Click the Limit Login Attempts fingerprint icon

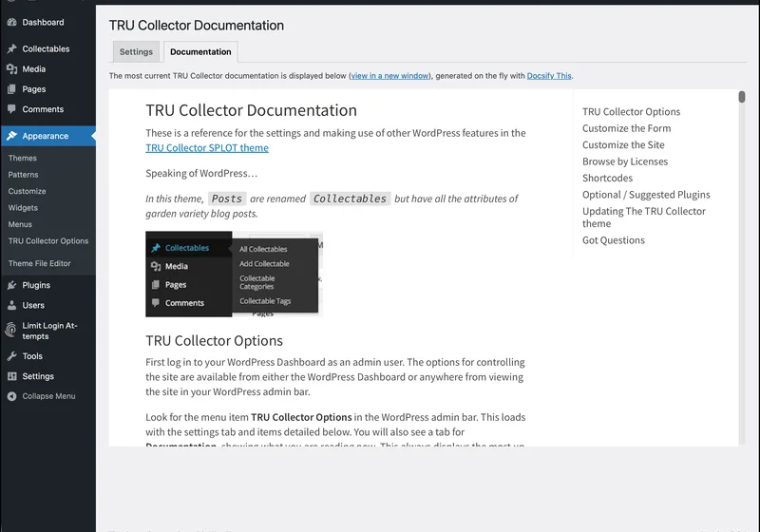[10, 331]
